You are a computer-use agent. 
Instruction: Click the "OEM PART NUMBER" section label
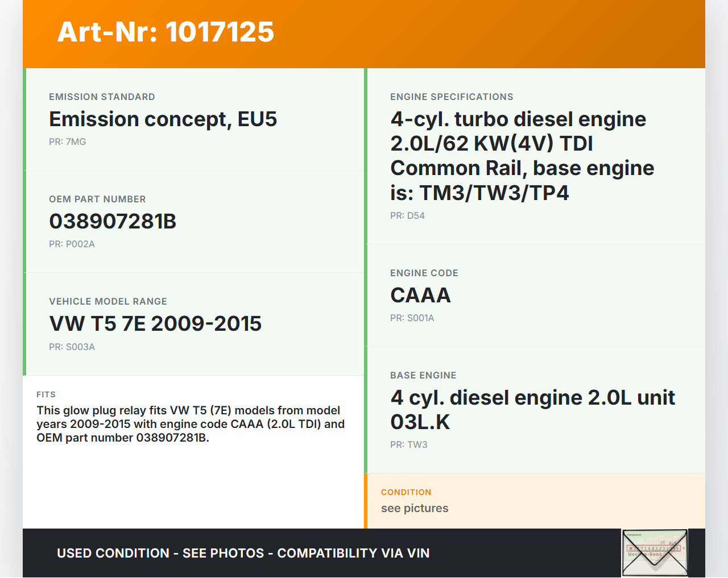point(97,199)
